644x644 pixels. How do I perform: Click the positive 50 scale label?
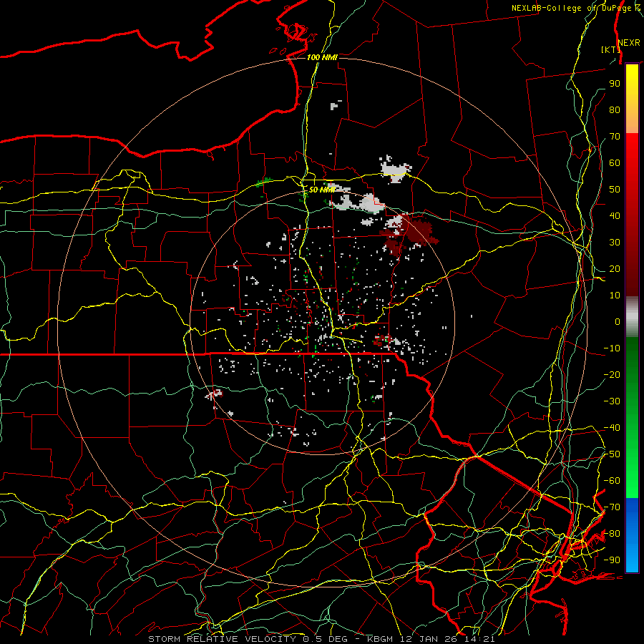coord(615,190)
